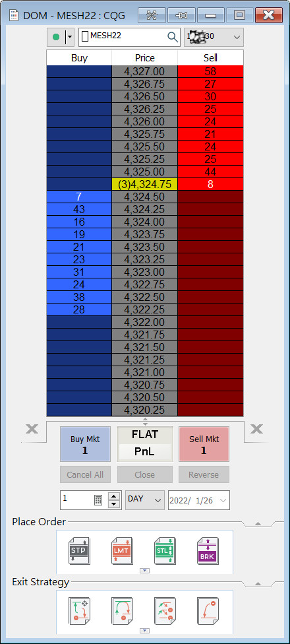Increase order quantity with up stepper
The width and height of the screenshot is (290, 644).
pos(115,496)
